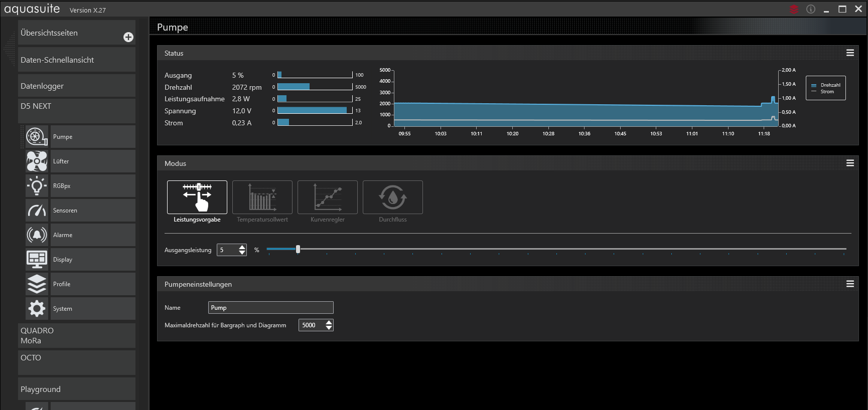Viewport: 868px width, 410px height.
Task: Open System gear icon
Action: (37, 309)
